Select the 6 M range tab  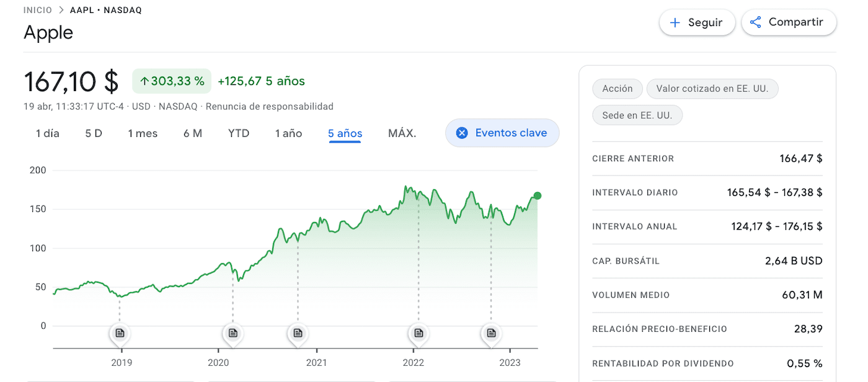193,133
